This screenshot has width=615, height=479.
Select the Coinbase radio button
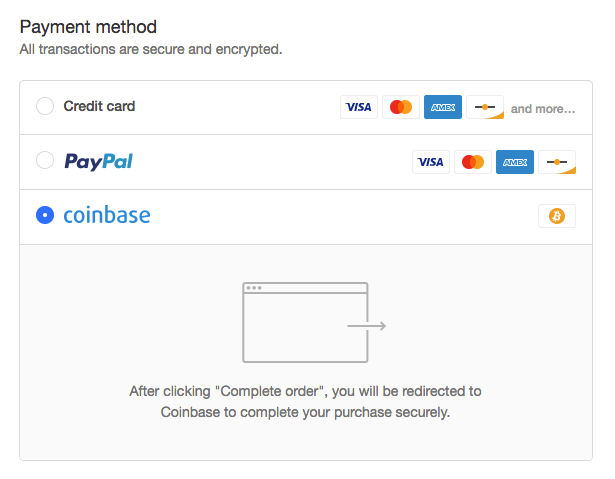tap(45, 215)
